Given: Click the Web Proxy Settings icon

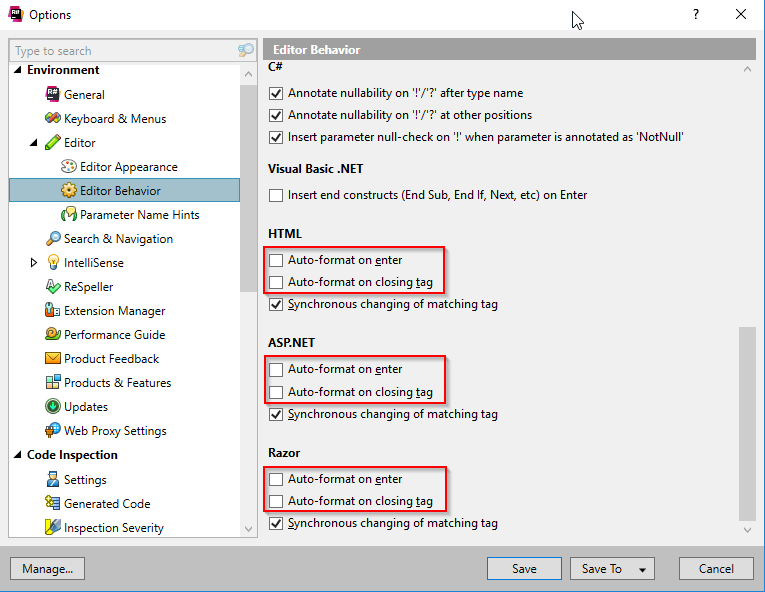Looking at the screenshot, I should [53, 430].
